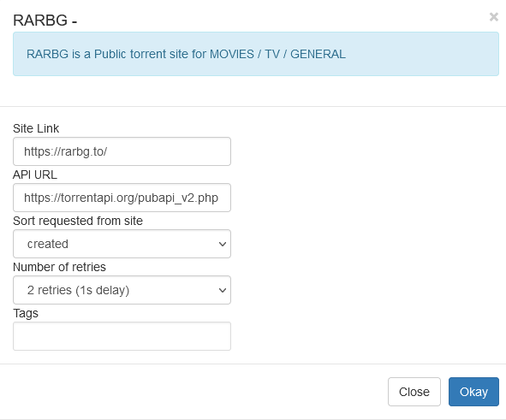506x420 pixels.
Task: Click the Sort requested from site label
Action: point(78,221)
